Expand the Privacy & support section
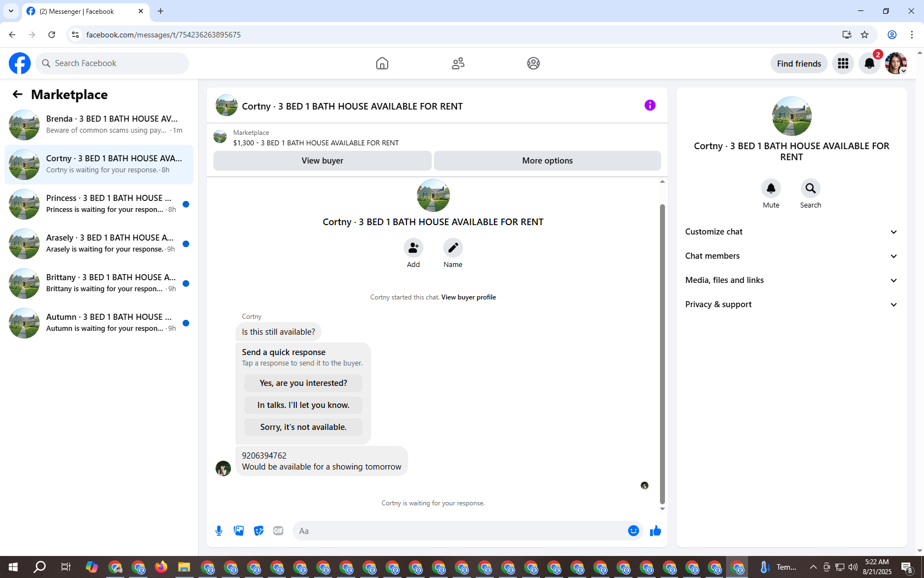Viewport: 924px width, 578px height. [x=791, y=304]
